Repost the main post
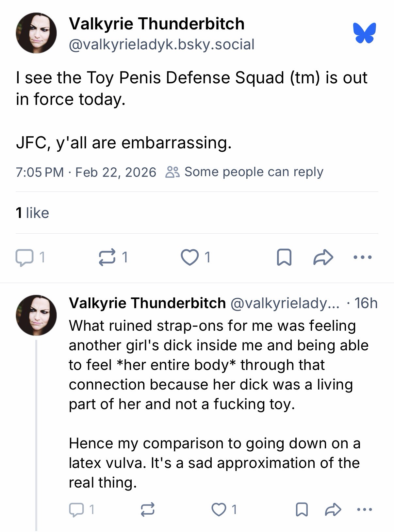The image size is (394, 532). coord(107,258)
